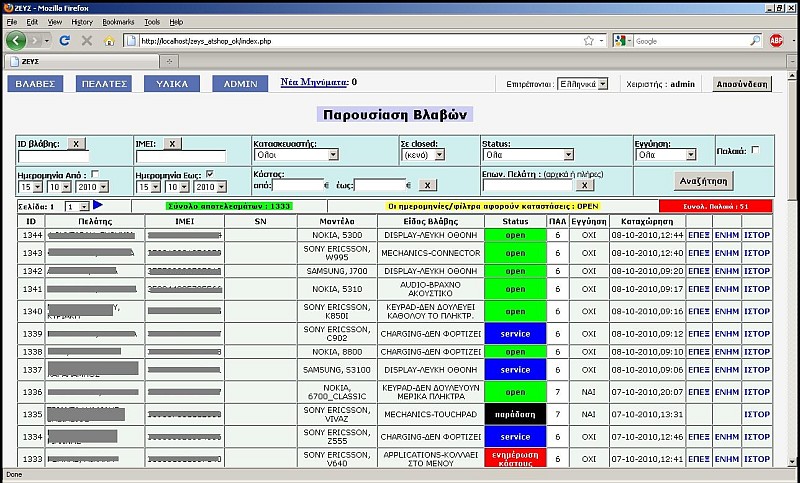Go back with the green back arrow
This screenshot has width=800, height=483.
[x=16, y=41]
